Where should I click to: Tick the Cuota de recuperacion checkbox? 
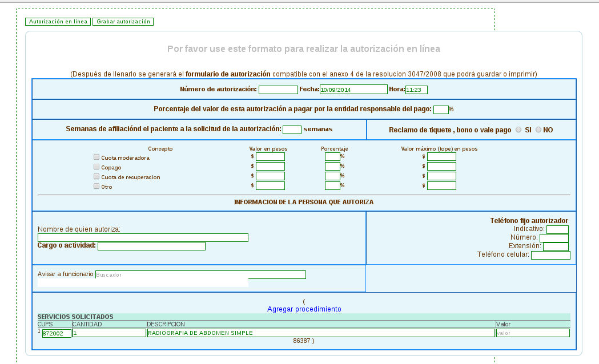pos(97,176)
